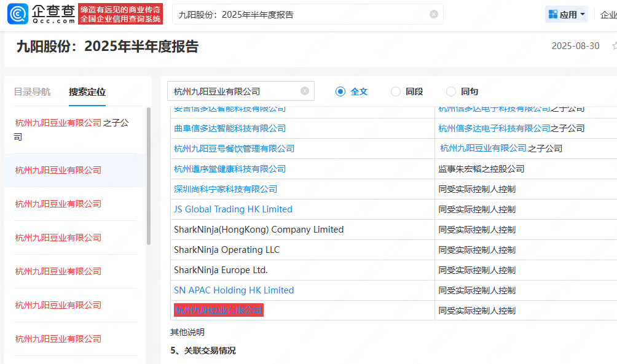Jump to first result 杭州九阳豆业有限公司之子公司
This screenshot has width=617, height=364.
click(x=72, y=130)
